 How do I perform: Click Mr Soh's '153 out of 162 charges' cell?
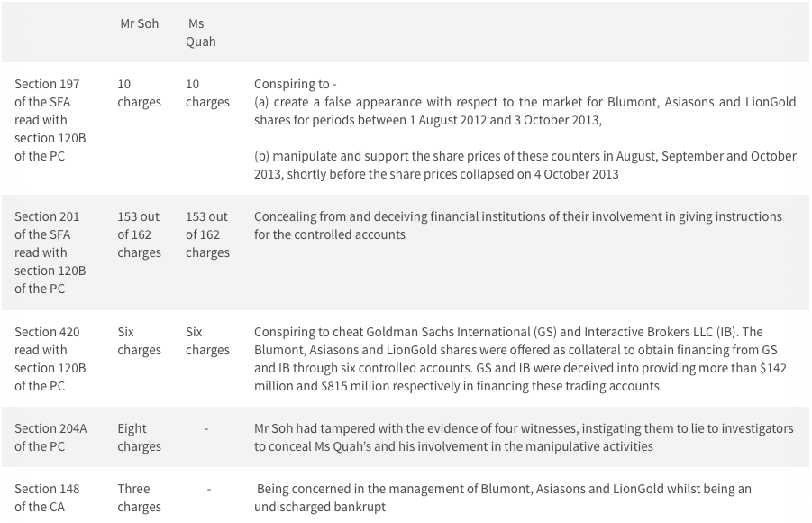[140, 234]
